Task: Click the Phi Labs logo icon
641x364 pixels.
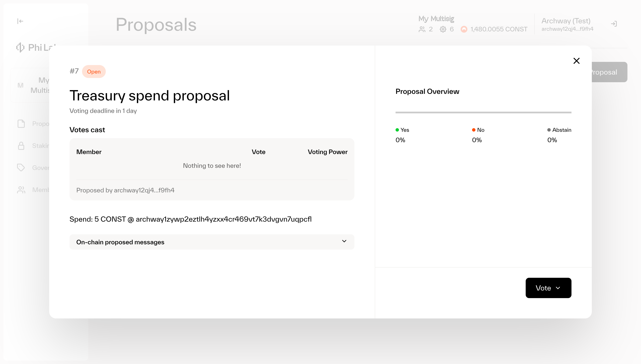Action: pos(20,47)
